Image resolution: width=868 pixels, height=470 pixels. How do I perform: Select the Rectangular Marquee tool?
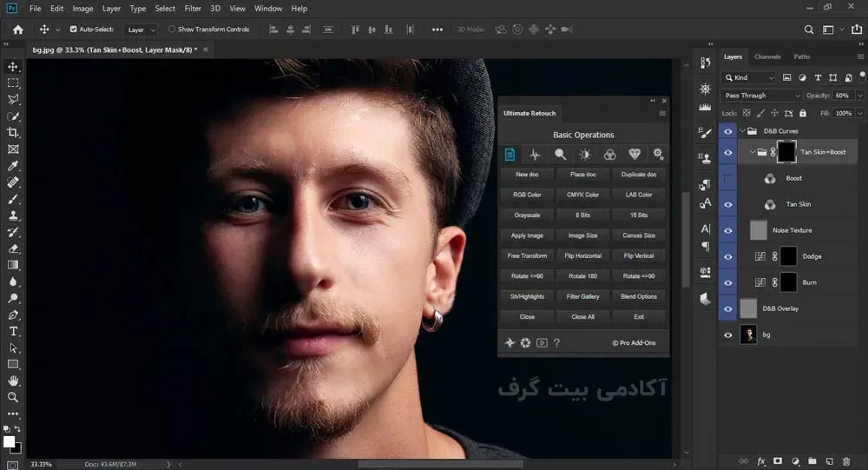13,83
